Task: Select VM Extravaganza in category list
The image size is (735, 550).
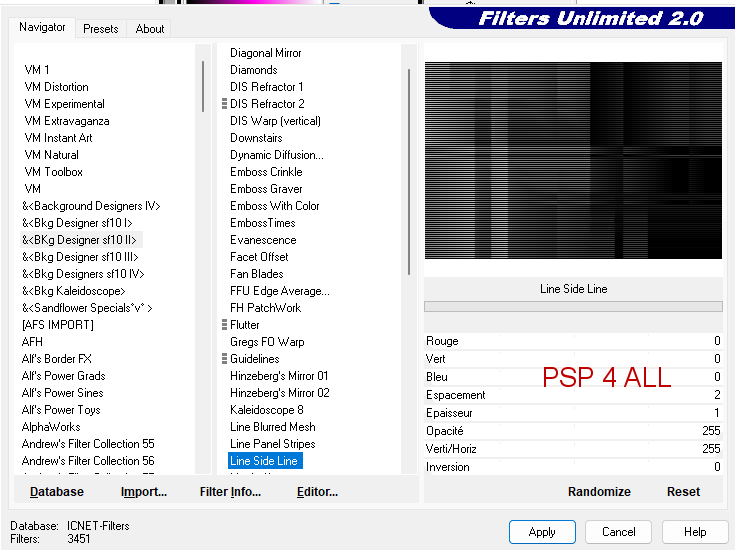Action: 67,121
